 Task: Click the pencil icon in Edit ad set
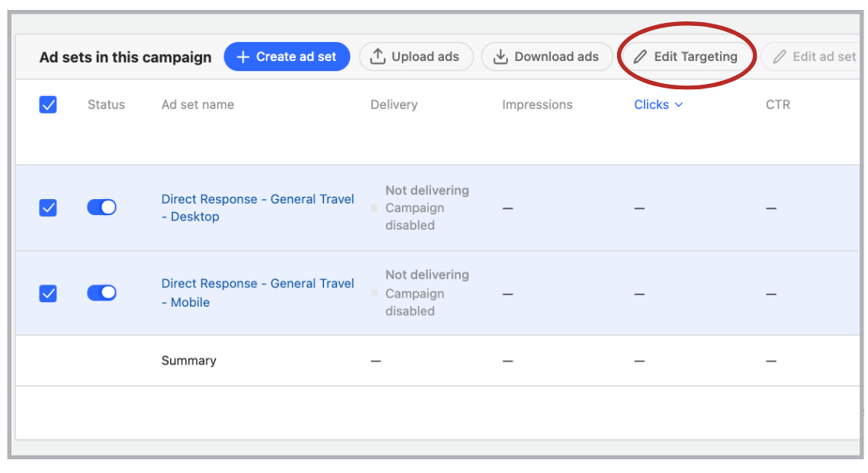click(x=779, y=57)
